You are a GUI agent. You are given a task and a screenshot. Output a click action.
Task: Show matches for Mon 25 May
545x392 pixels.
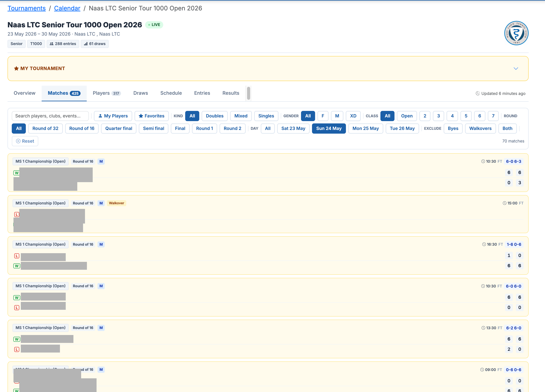click(366, 128)
